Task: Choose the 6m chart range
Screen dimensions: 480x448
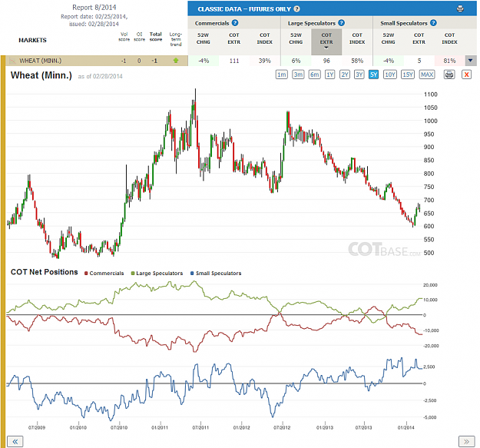Action: tap(314, 75)
